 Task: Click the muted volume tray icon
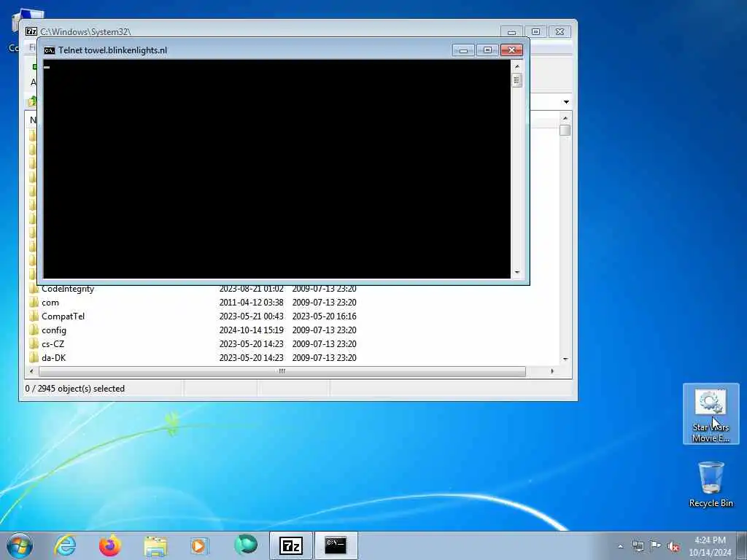[673, 546]
